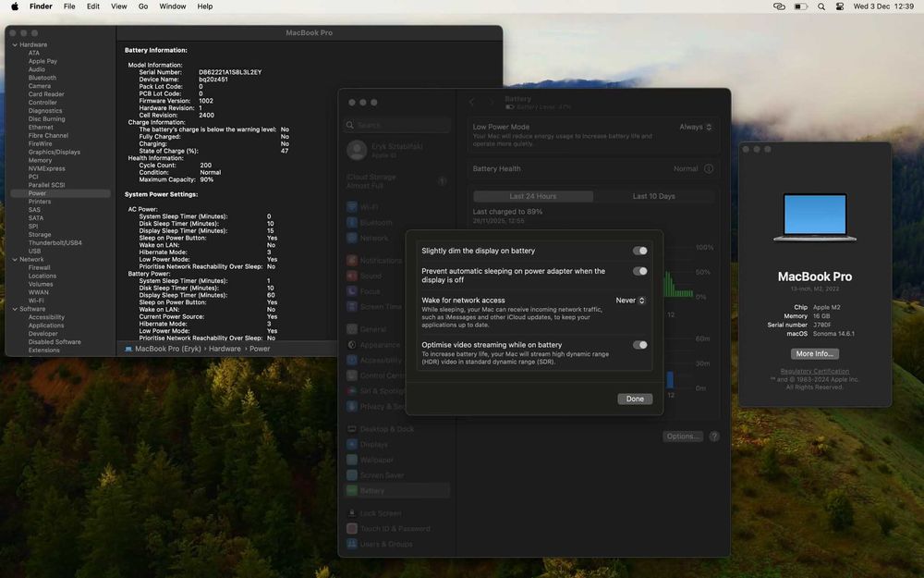Toggle Optimise video streaming while on battery
The width and height of the screenshot is (924, 578).
[640, 345]
